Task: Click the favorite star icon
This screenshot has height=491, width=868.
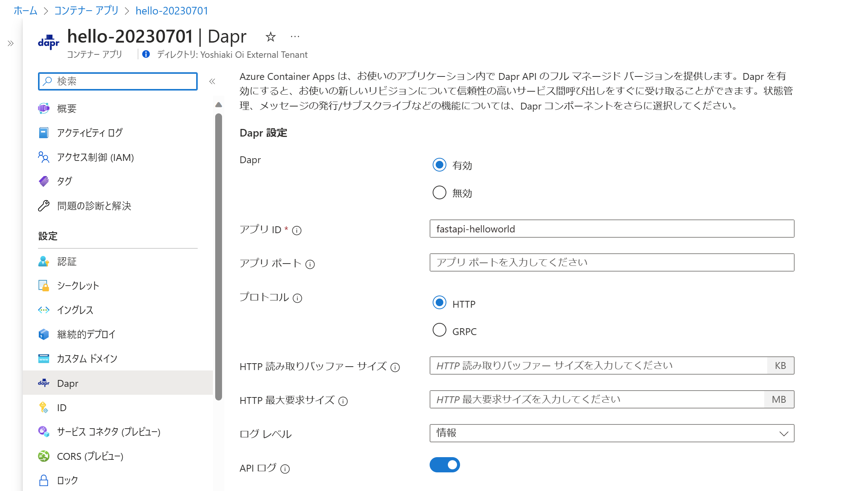Action: pyautogui.click(x=270, y=37)
